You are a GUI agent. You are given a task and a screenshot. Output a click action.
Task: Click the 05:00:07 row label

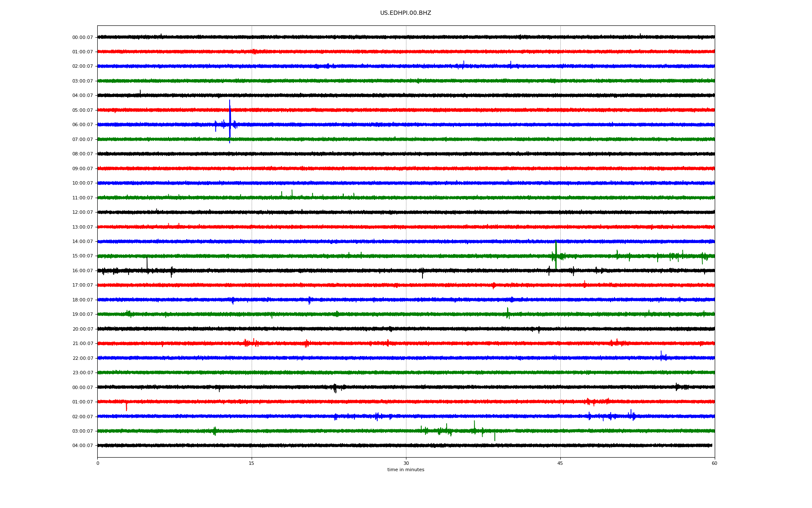(82, 110)
